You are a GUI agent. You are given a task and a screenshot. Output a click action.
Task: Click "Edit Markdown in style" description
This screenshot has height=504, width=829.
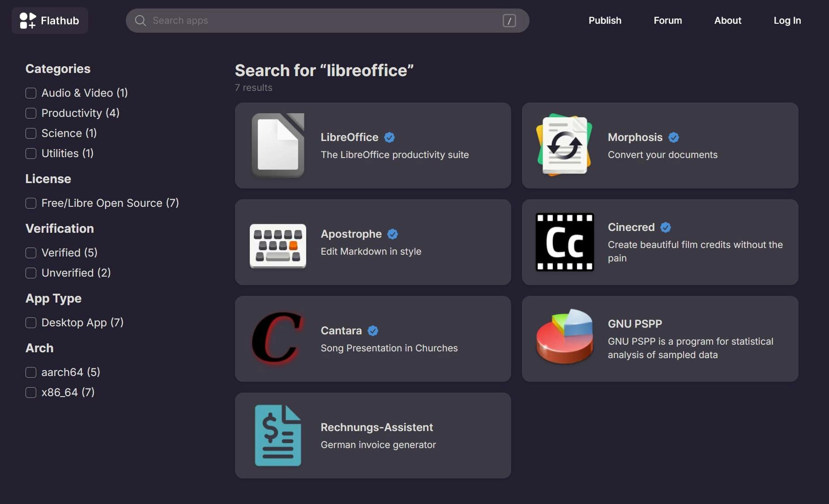tap(371, 252)
